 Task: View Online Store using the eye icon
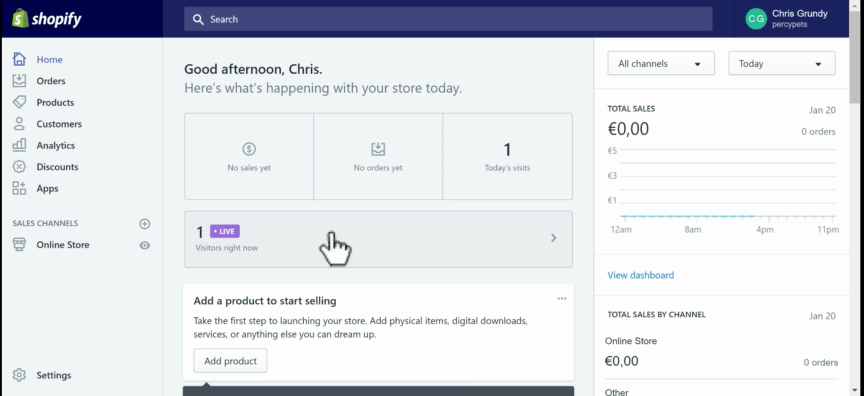click(x=144, y=245)
